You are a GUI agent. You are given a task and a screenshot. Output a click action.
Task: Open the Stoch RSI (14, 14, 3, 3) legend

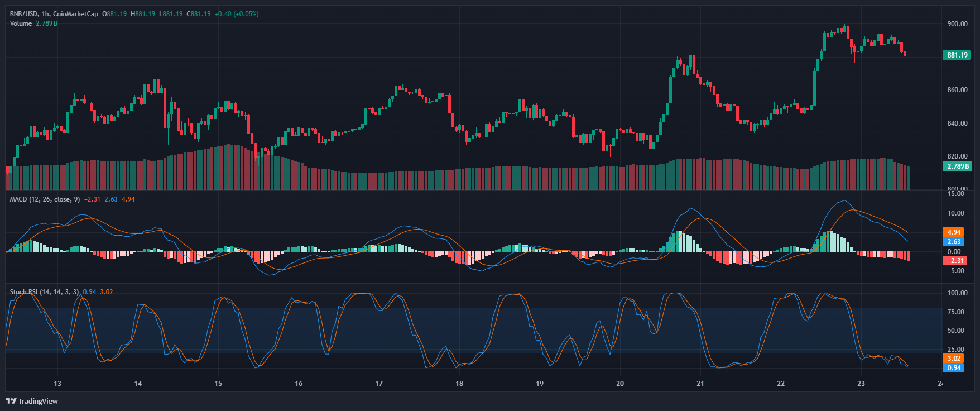(x=44, y=292)
